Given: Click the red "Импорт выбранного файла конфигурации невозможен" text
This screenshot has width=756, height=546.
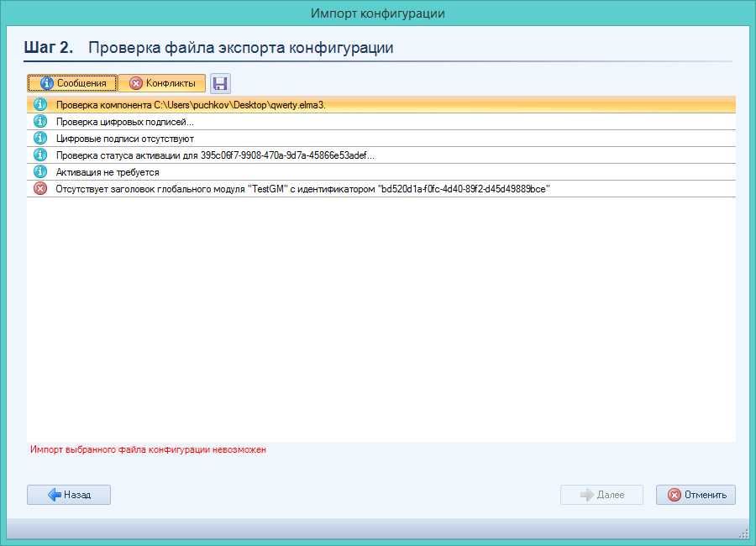Looking at the screenshot, I should 148,450.
